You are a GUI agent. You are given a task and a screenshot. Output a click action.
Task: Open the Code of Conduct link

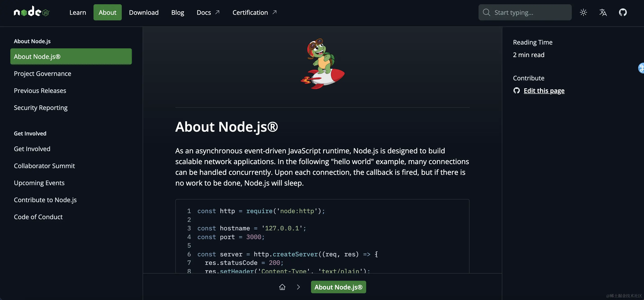coord(38,217)
